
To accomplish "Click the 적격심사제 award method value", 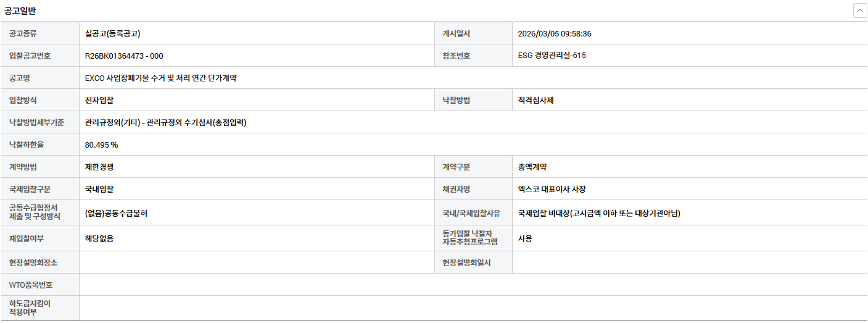I will (x=536, y=100).
